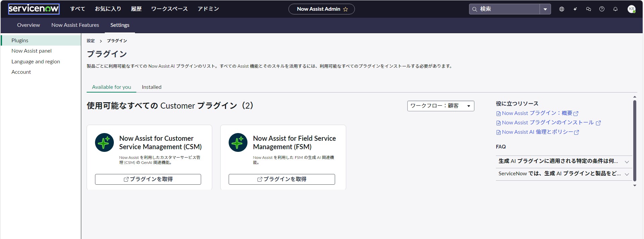Open the notifications bell icon
Image resolution: width=644 pixels, height=239 pixels.
(615, 9)
